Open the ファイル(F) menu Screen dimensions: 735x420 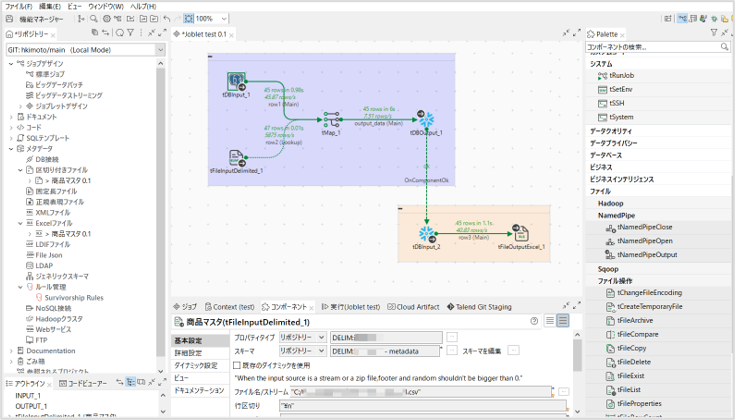click(x=18, y=7)
